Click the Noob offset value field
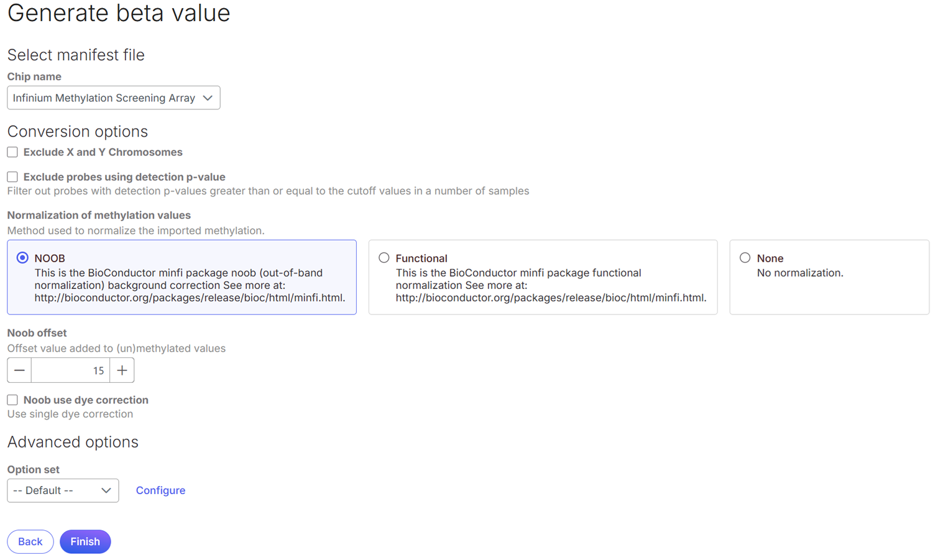This screenshot has height=560, width=933. click(70, 370)
